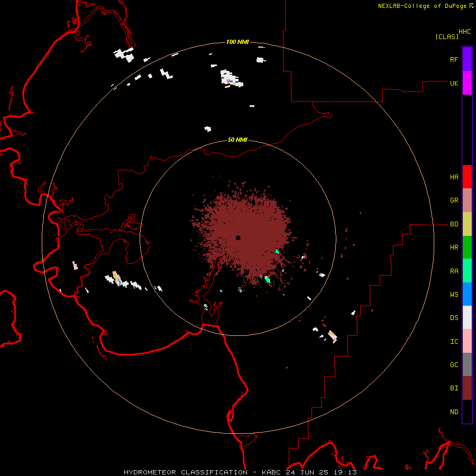Click the IC legend label
Image resolution: width=476 pixels, height=476 pixels.
(454, 342)
